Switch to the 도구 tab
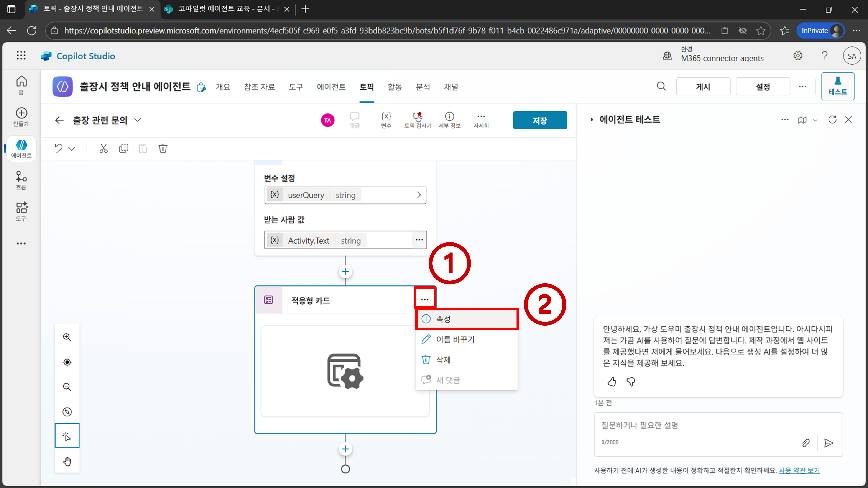Viewport: 868px width, 488px height. coord(296,87)
